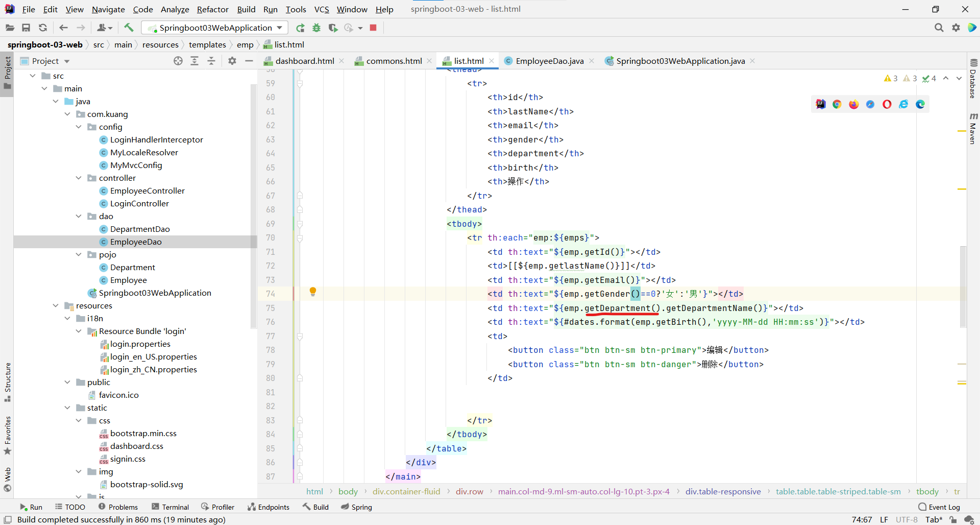
Task: Open the Problems tool window
Action: point(118,507)
